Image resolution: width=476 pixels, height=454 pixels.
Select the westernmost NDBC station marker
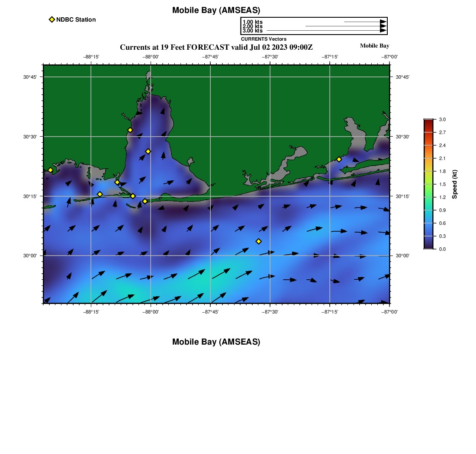pos(50,170)
